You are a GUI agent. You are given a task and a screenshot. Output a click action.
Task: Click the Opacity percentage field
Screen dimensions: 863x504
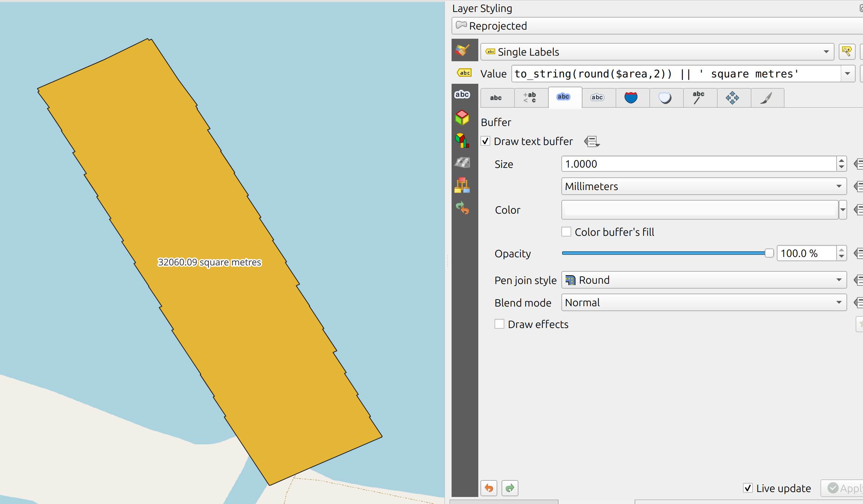806,253
